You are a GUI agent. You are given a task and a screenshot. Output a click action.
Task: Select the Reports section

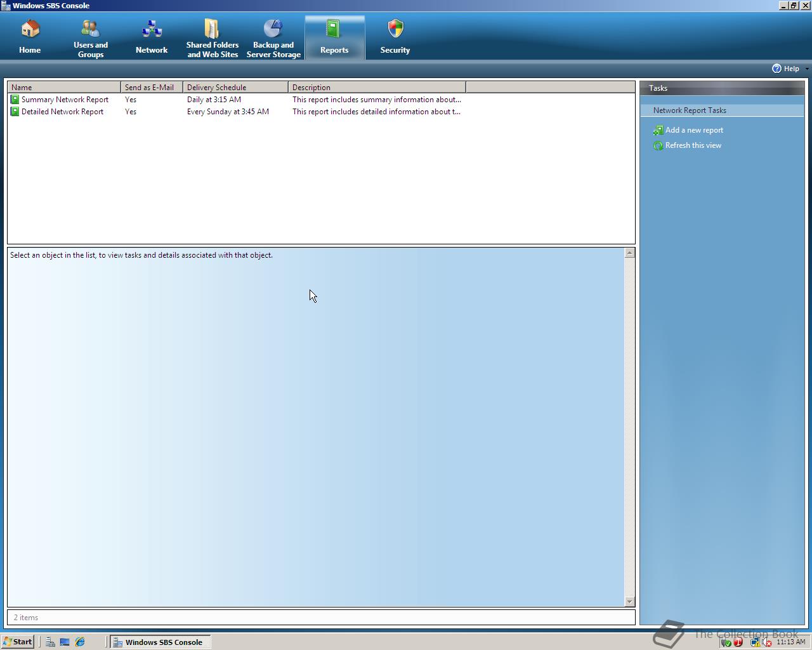(x=334, y=37)
